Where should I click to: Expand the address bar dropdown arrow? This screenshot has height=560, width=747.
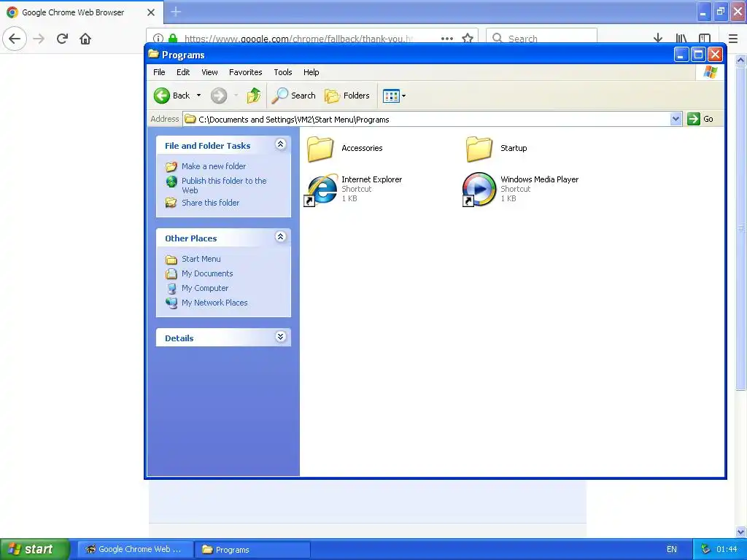click(676, 119)
